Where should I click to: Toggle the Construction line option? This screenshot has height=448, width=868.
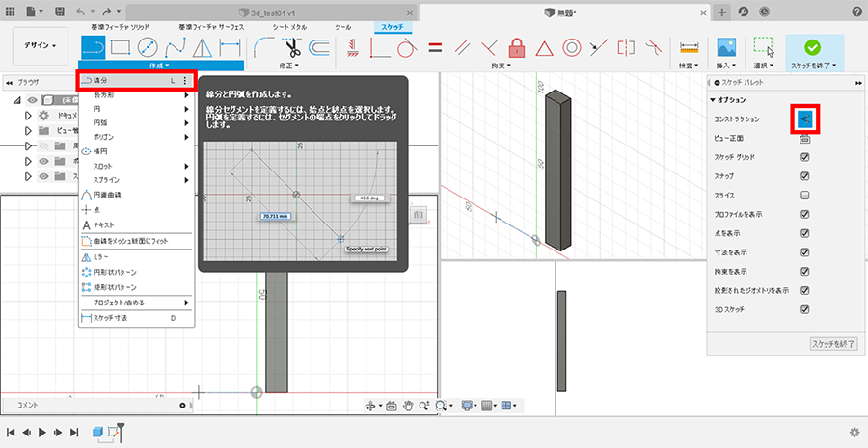[x=805, y=119]
